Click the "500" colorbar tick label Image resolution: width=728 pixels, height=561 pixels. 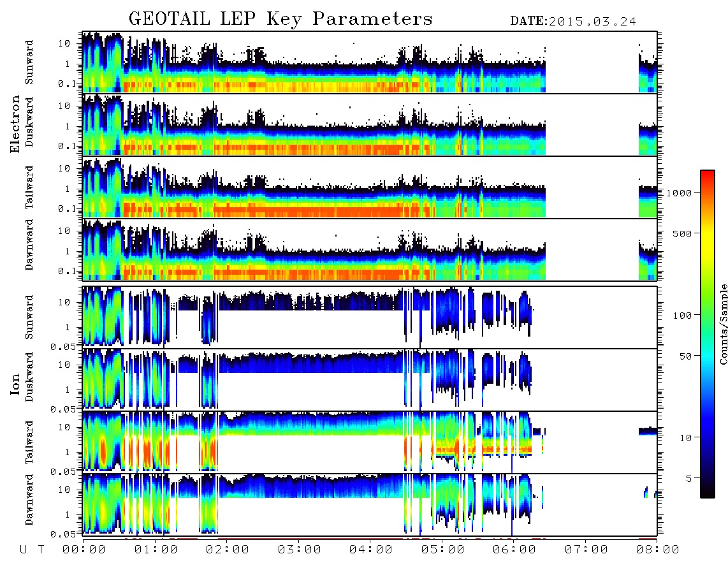pyautogui.click(x=683, y=233)
